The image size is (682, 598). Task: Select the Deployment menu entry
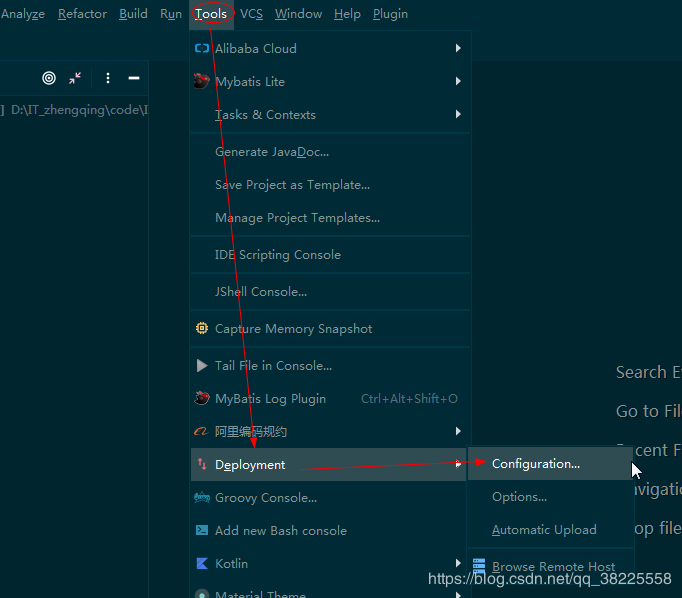[x=328, y=464]
